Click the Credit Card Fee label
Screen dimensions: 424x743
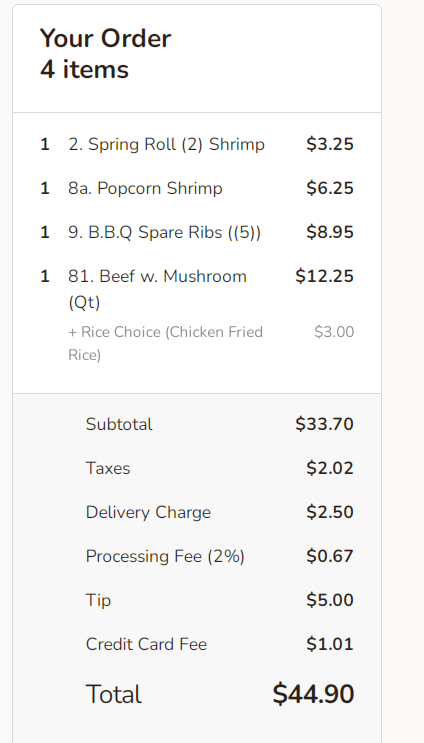coord(146,644)
